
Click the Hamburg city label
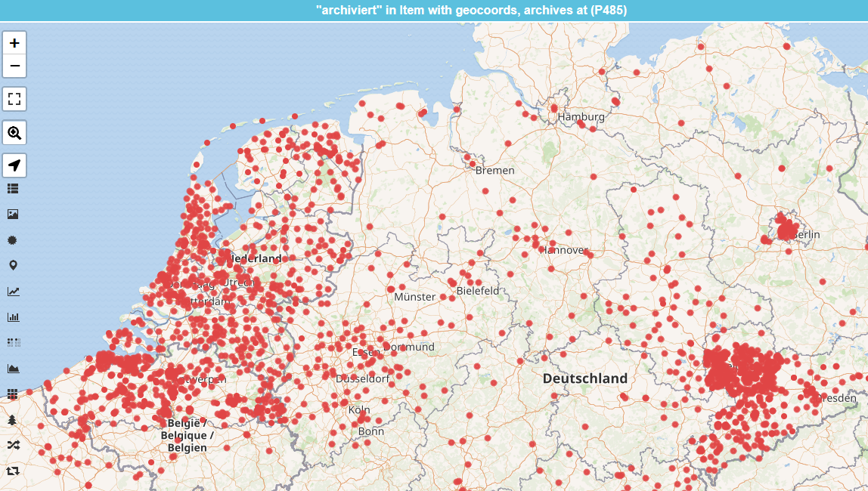[581, 116]
